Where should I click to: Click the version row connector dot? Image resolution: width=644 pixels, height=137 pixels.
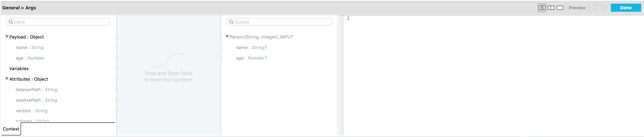pos(116,111)
